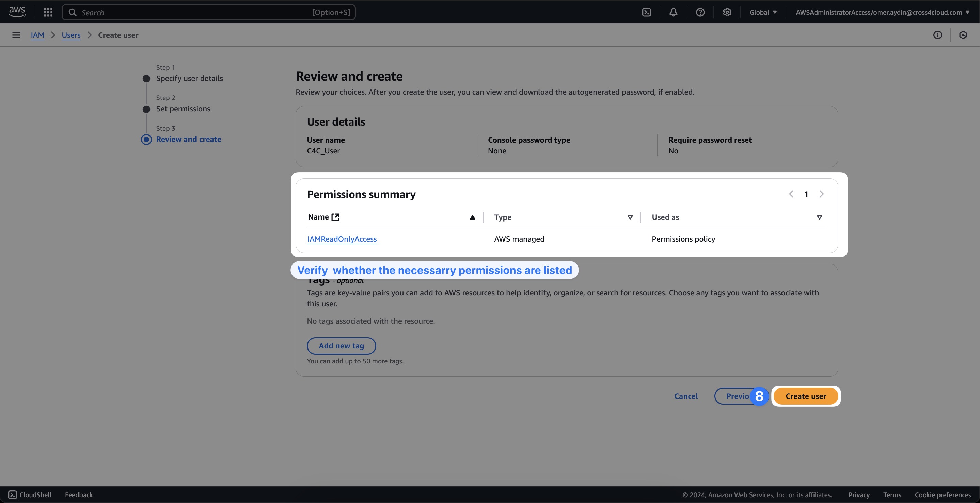The width and height of the screenshot is (980, 503).
Task: Sort by Type column arrow
Action: tap(630, 217)
